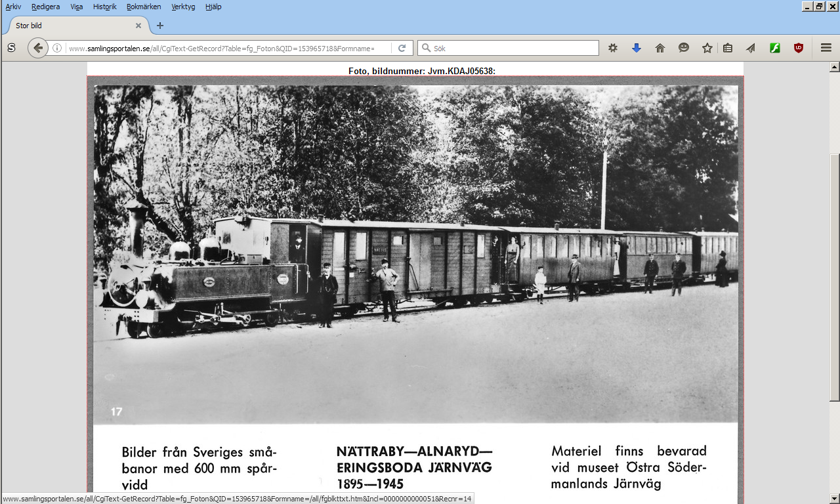Minimize the browser window
The width and height of the screenshot is (840, 504).
[x=807, y=6]
